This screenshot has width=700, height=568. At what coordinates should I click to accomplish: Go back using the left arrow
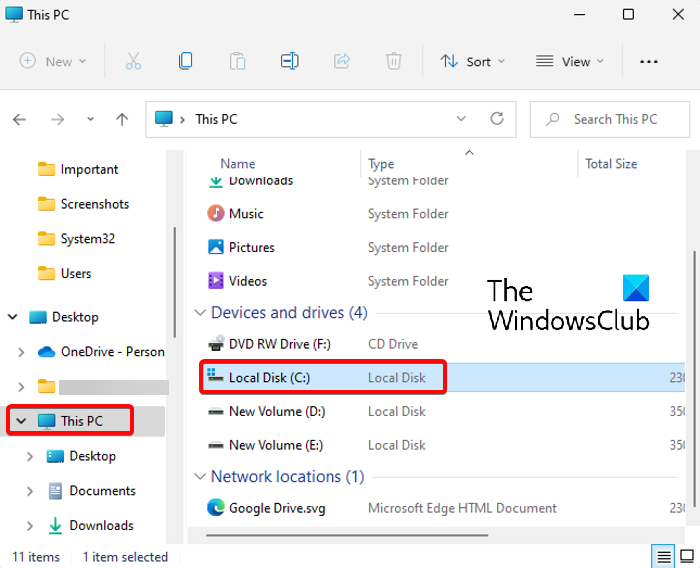[19, 119]
